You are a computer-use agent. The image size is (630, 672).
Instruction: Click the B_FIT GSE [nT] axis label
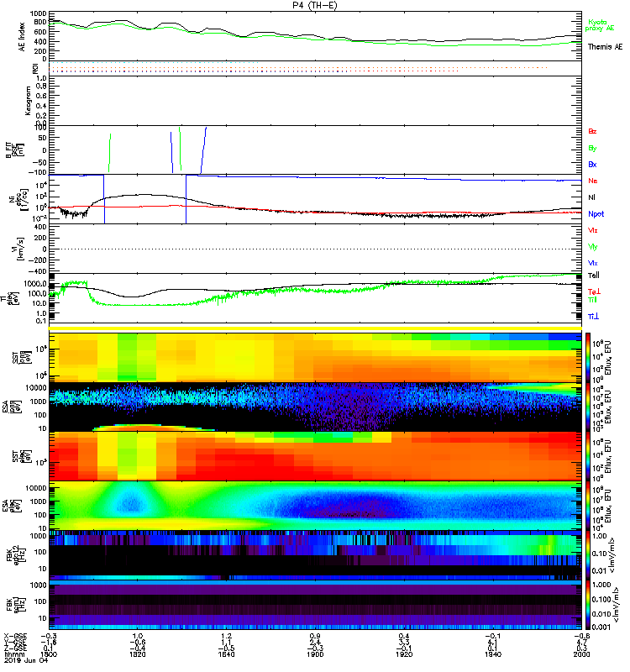pos(15,150)
